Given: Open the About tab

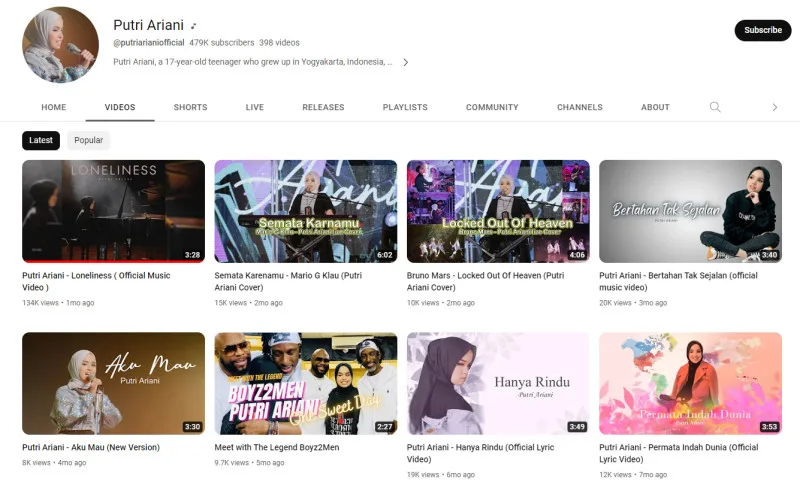Looking at the screenshot, I should 655,107.
